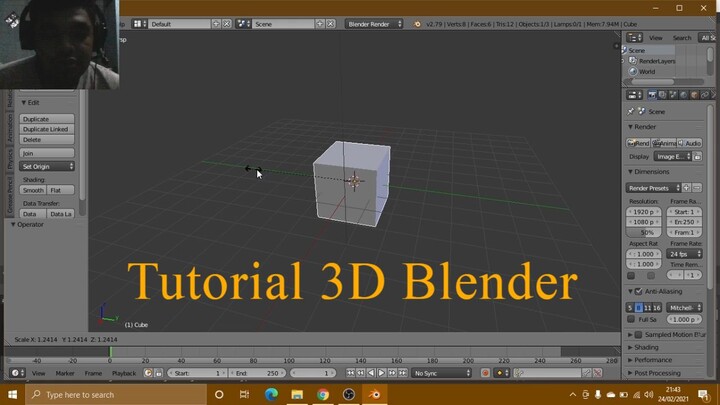
Task: Set anti-aliasing samples to 5
Action: (630, 308)
